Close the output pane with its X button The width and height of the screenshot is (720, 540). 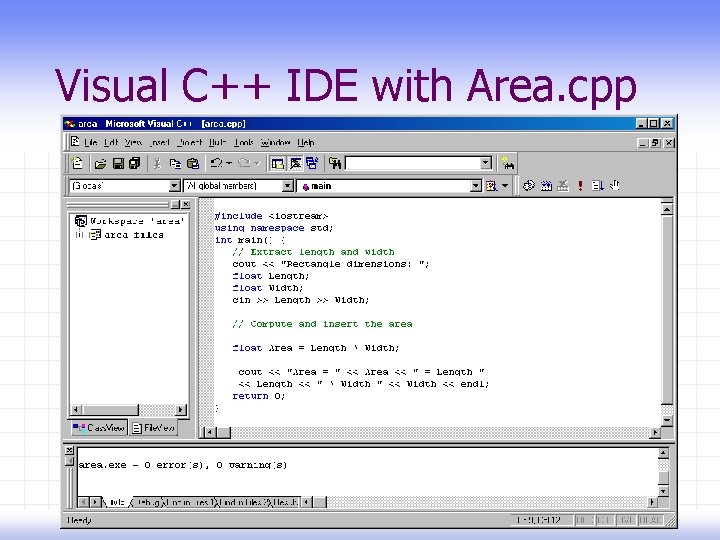tap(69, 450)
